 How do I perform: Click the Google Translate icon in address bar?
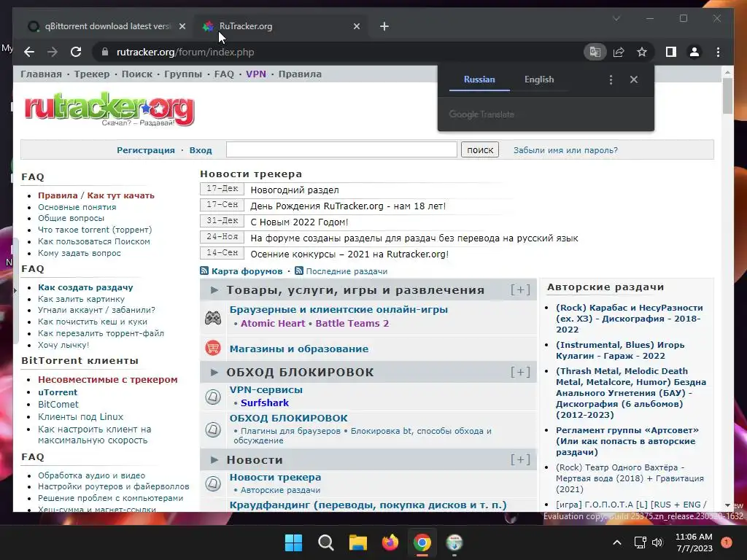pos(595,52)
